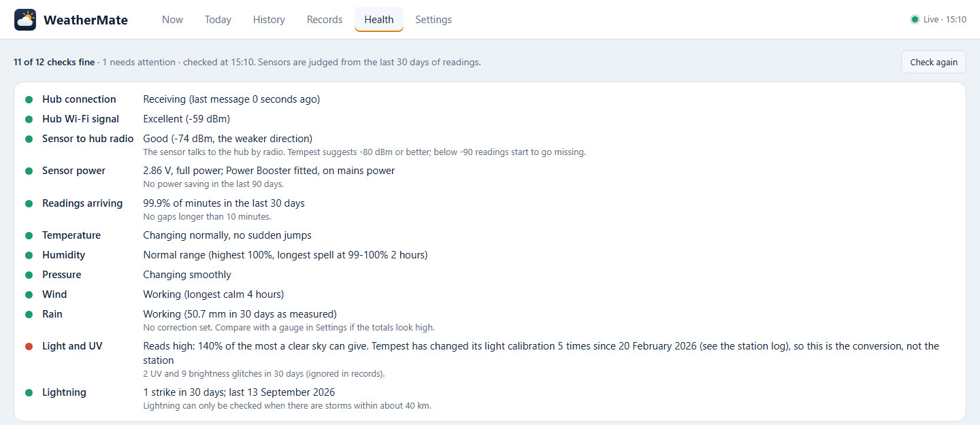The height and width of the screenshot is (425, 980).
Task: Click '99.9% of minutes in the last 30 days'
Action: click(224, 203)
